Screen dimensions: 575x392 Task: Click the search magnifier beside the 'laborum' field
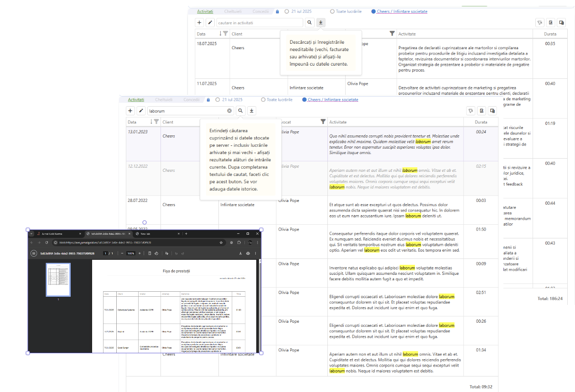pyautogui.click(x=240, y=111)
